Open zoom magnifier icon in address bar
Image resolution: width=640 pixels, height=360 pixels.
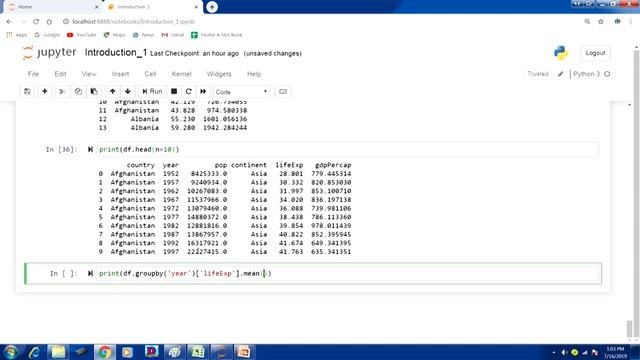[x=587, y=22]
